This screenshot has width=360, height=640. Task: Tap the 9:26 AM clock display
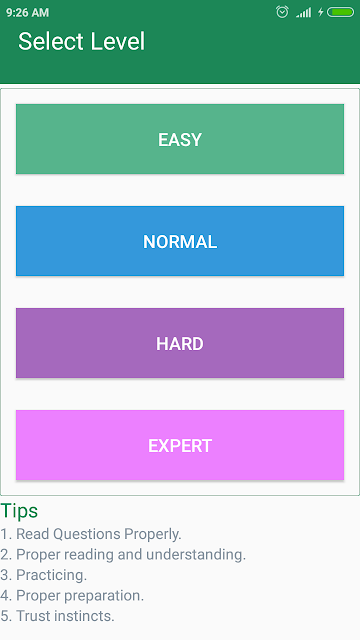click(27, 13)
